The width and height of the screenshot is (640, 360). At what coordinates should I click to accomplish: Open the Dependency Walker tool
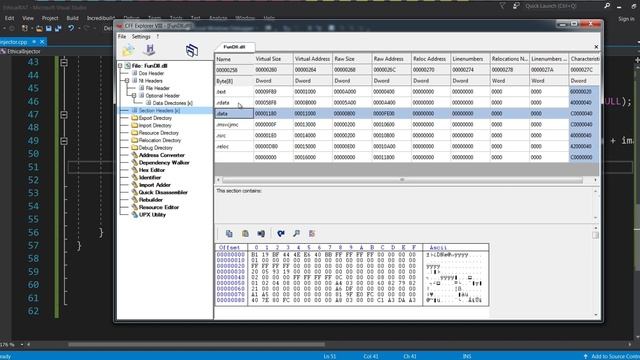[x=164, y=162]
